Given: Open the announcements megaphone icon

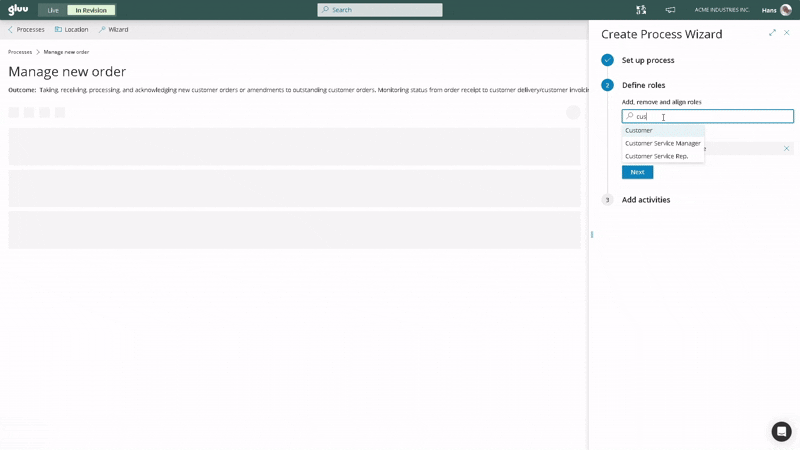Looking at the screenshot, I should pos(670,10).
